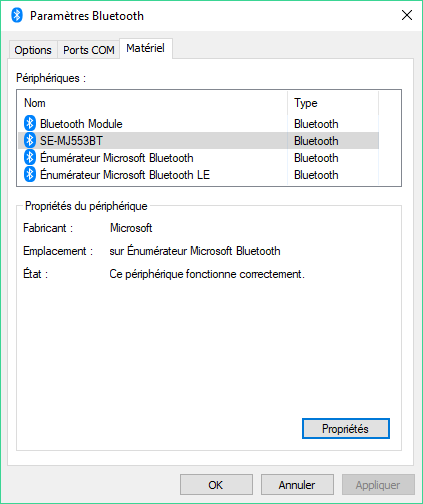Click the Type cell of SE-MJ553BT row
Image resolution: width=423 pixels, height=504 pixels.
coord(316,141)
